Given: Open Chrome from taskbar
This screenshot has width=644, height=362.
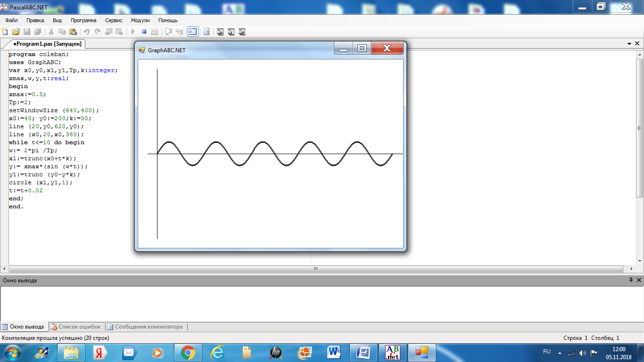Looking at the screenshot, I should click(x=188, y=353).
